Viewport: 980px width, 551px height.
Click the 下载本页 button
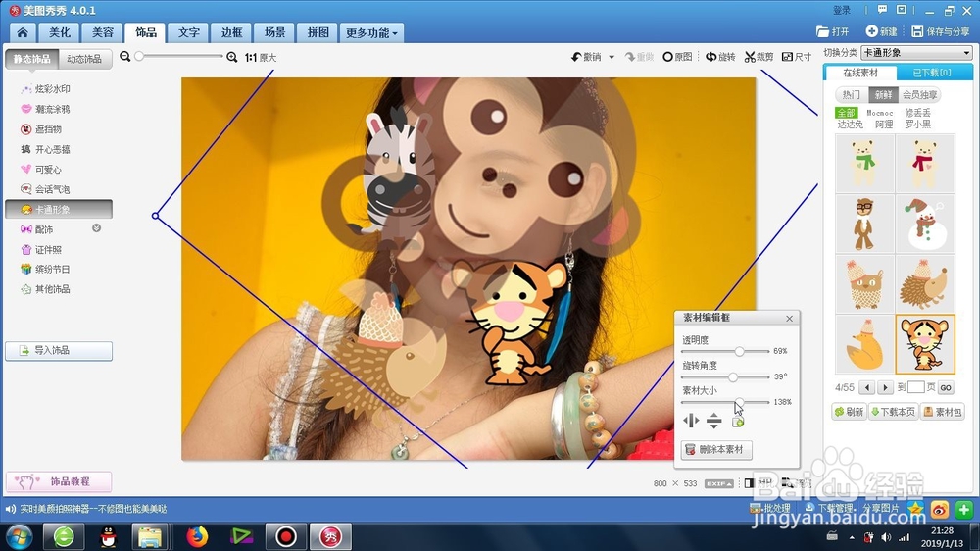[x=893, y=412]
